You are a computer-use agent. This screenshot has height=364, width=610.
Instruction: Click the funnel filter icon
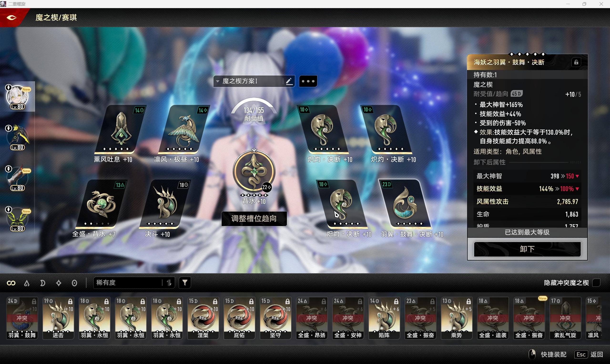pyautogui.click(x=185, y=283)
